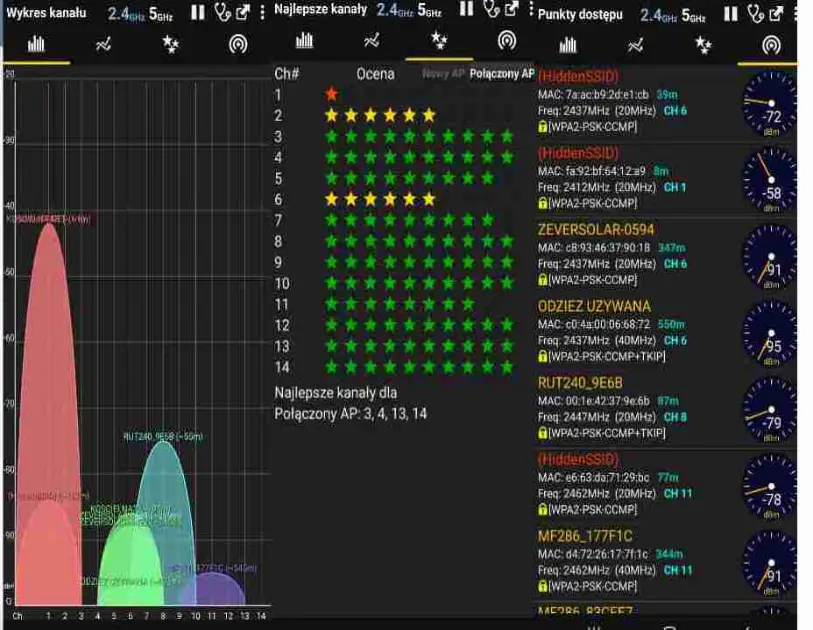
Task: Switch to 5GHz band in Punkty dostępu panel
Action: (694, 15)
